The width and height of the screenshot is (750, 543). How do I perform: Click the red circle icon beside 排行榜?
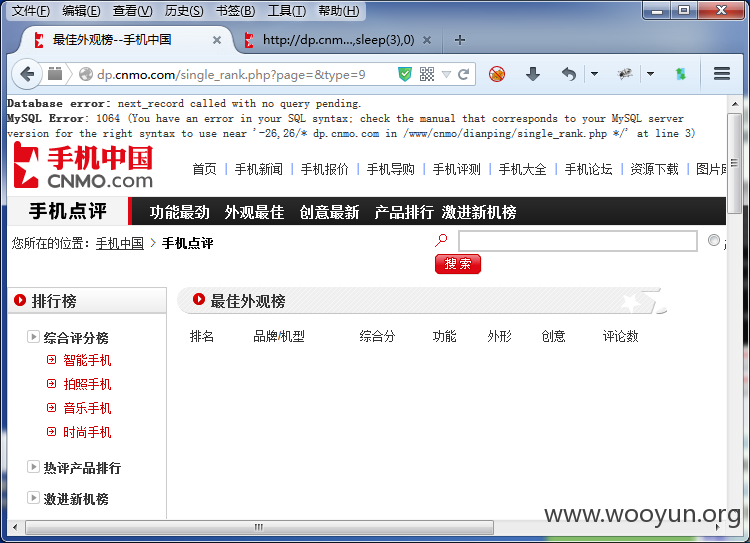pos(20,300)
